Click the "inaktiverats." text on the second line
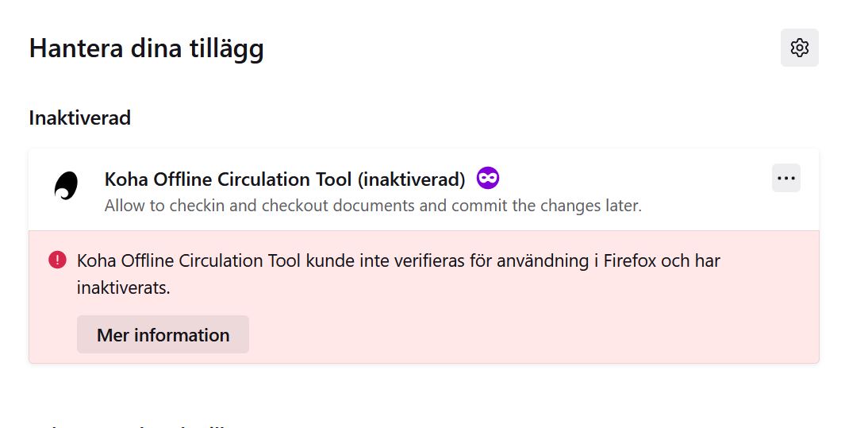Image resolution: width=868 pixels, height=428 pixels. pyautogui.click(x=124, y=287)
